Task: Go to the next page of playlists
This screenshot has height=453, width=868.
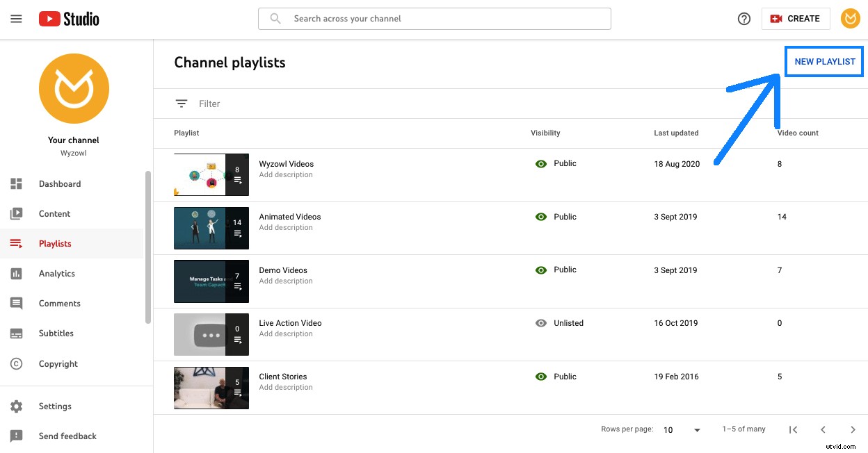Action: [853, 429]
